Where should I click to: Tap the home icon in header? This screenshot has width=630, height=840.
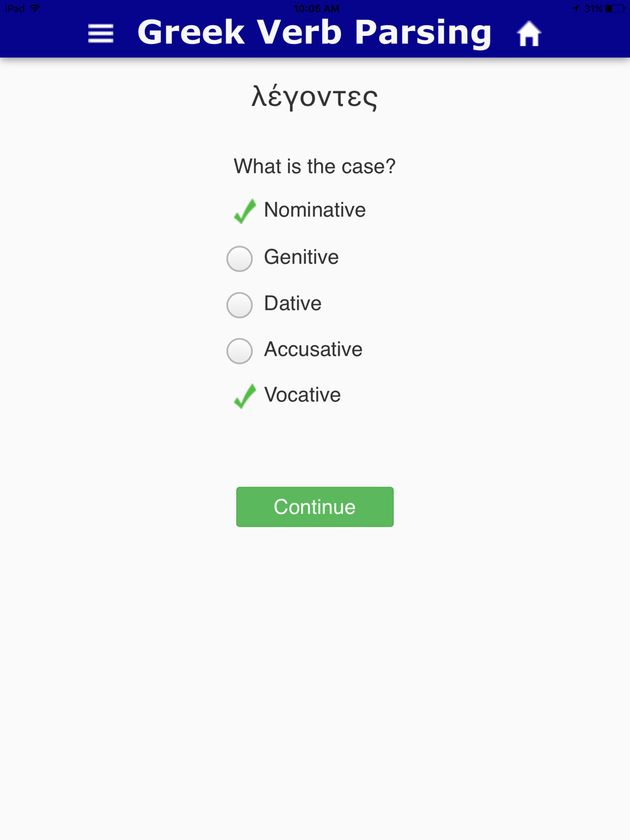[529, 34]
